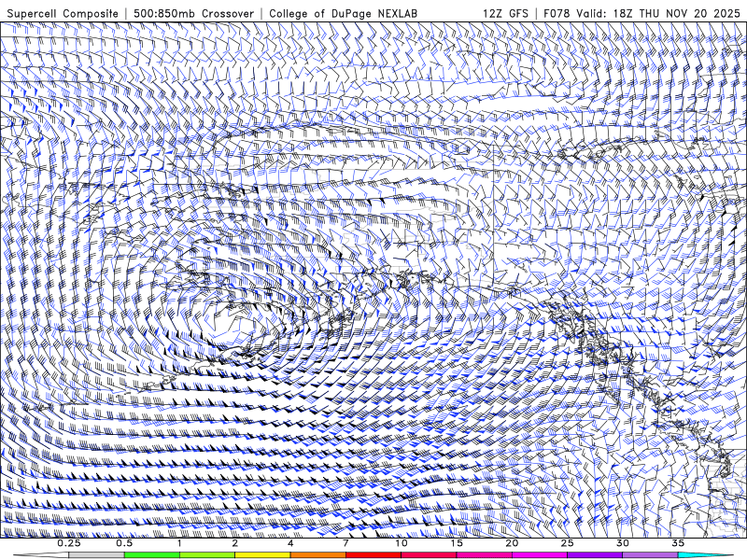Select the magenta 20–25 legend swatch
Viewport: 747px width, 560px height.
click(x=540, y=555)
